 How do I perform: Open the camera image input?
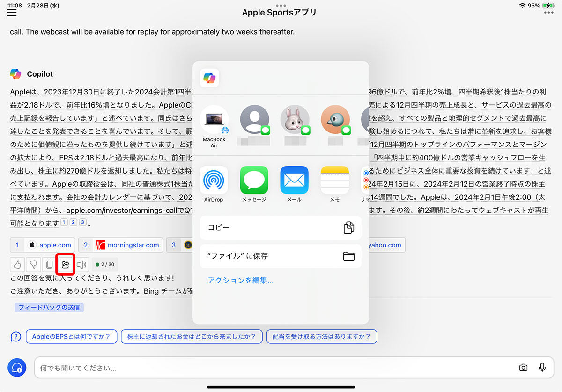pos(523,368)
